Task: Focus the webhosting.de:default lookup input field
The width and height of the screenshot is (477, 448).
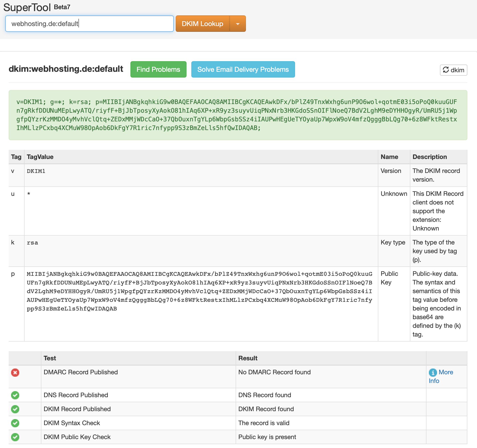Action: tap(90, 24)
